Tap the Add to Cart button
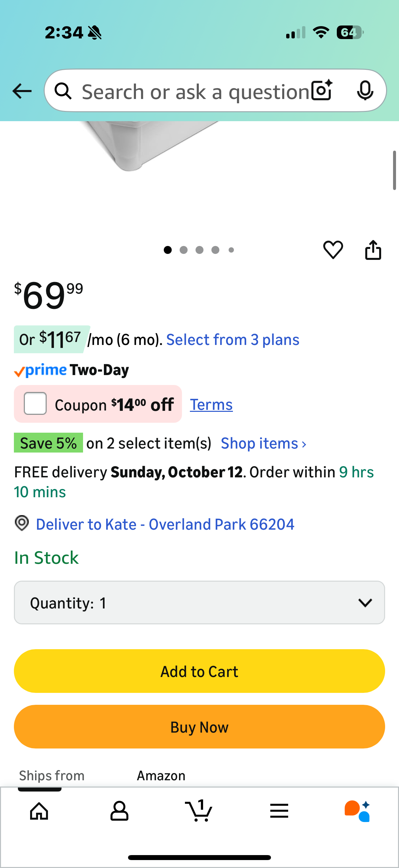Screen dimensions: 399x868 (x=199, y=671)
